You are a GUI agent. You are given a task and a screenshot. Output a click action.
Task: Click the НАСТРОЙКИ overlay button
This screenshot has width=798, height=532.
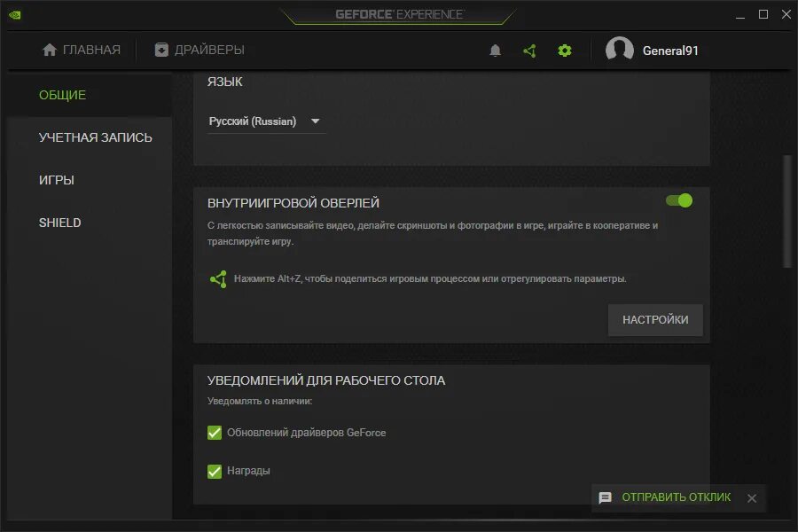[x=655, y=320]
